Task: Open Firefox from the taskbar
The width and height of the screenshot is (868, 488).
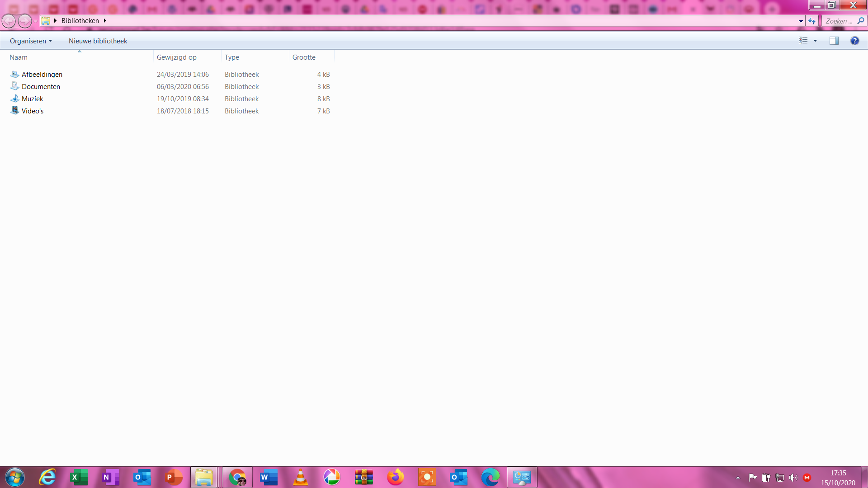Action: coord(396,477)
